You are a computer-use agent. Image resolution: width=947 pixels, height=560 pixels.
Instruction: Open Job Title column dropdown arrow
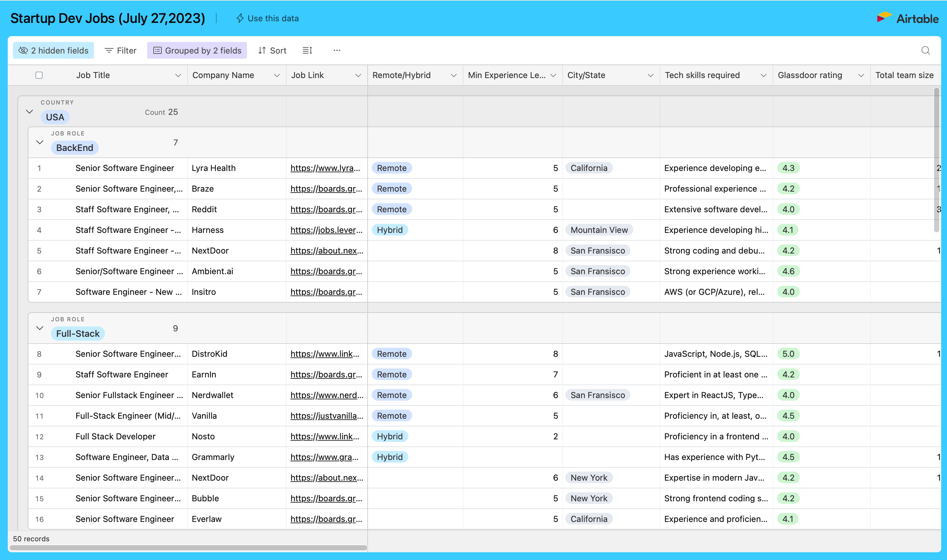(x=178, y=75)
